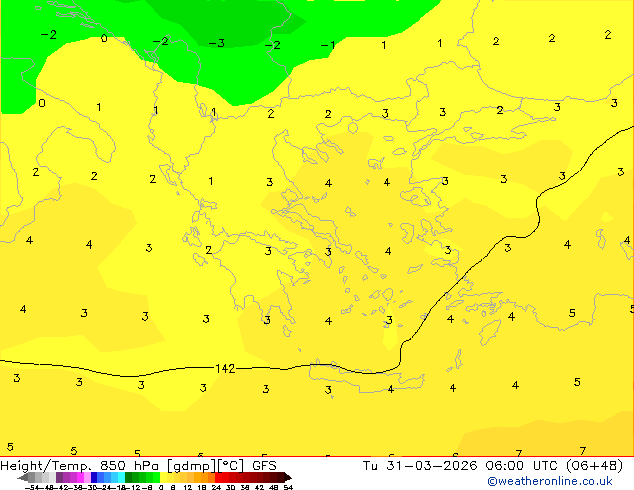Click the gray left arrow end of the color scale
Image resolution: width=634 pixels, height=490 pixels.
tap(23, 478)
